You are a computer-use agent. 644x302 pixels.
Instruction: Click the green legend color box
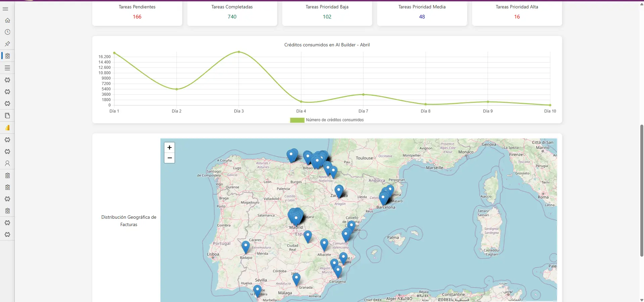coord(297,120)
